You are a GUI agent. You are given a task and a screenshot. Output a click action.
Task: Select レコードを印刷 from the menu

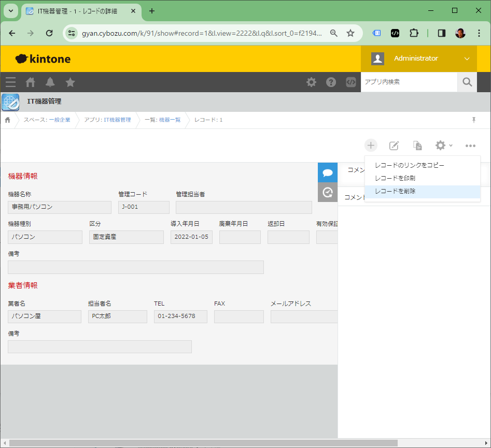click(395, 178)
